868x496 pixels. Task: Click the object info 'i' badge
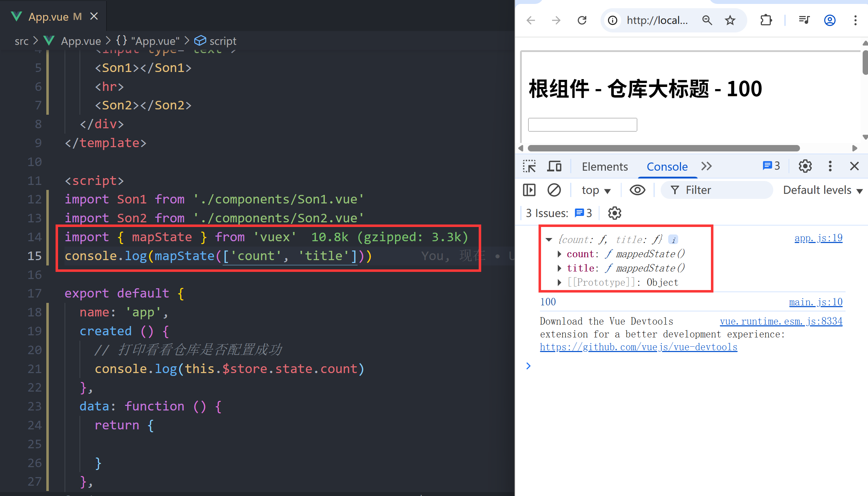click(x=673, y=240)
